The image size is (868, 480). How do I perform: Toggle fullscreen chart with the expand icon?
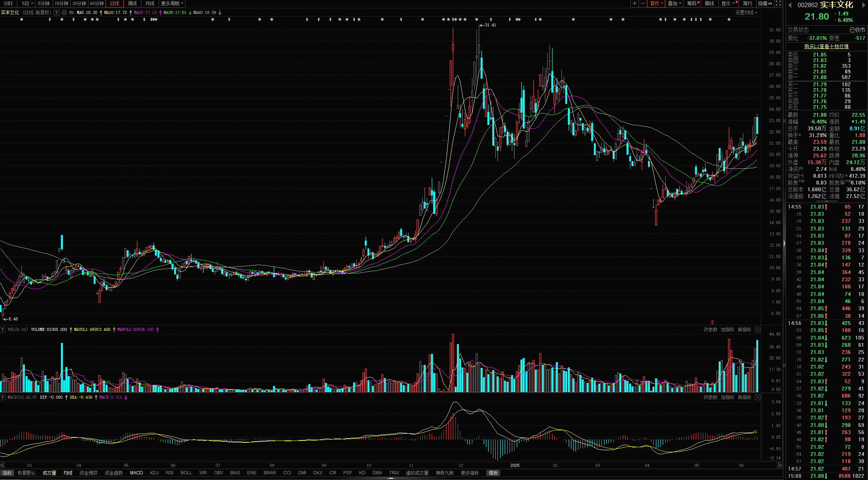pyautogui.click(x=778, y=3)
